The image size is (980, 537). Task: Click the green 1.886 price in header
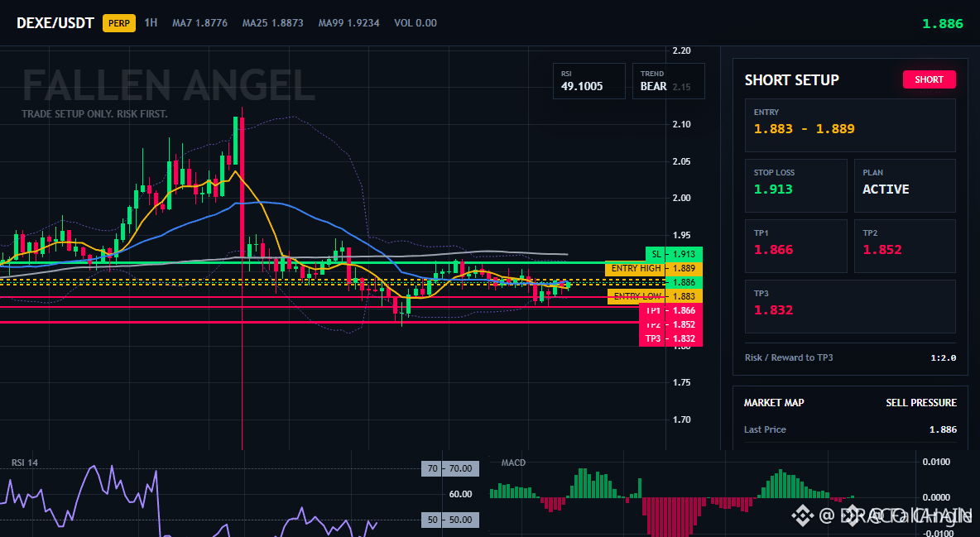(943, 24)
